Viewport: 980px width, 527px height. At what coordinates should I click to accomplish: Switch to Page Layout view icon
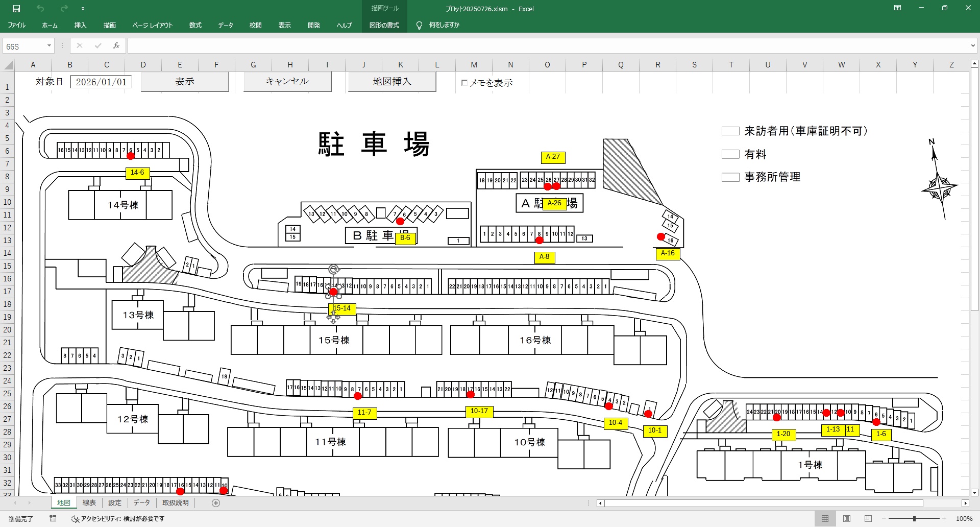847,519
